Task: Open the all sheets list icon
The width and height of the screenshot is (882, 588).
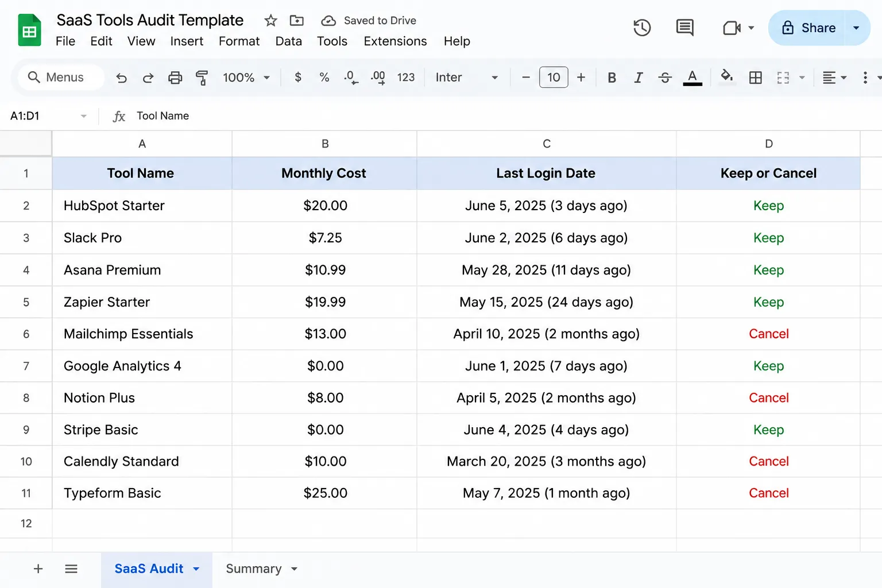Action: coord(71,569)
